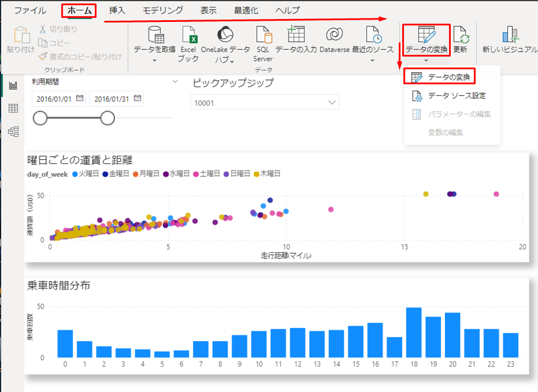Open the table view sidebar icon
Screen dimensions: 538x392
tap(13, 108)
